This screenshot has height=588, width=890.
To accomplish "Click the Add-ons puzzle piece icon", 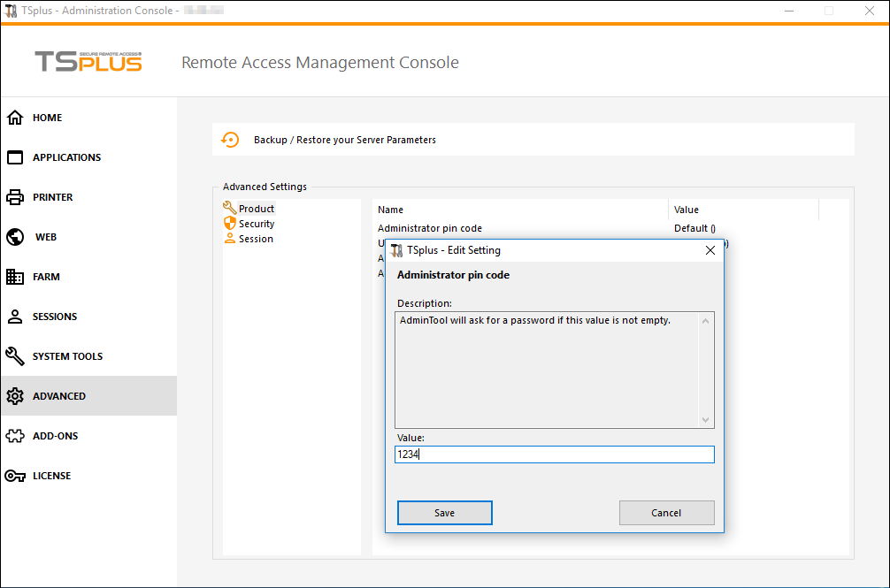I will click(15, 436).
